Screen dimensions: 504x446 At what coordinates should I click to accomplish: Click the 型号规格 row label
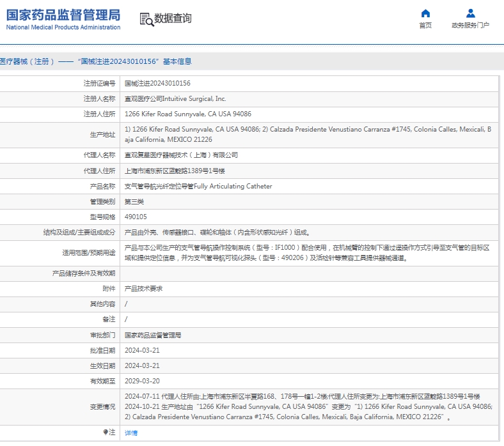102,217
